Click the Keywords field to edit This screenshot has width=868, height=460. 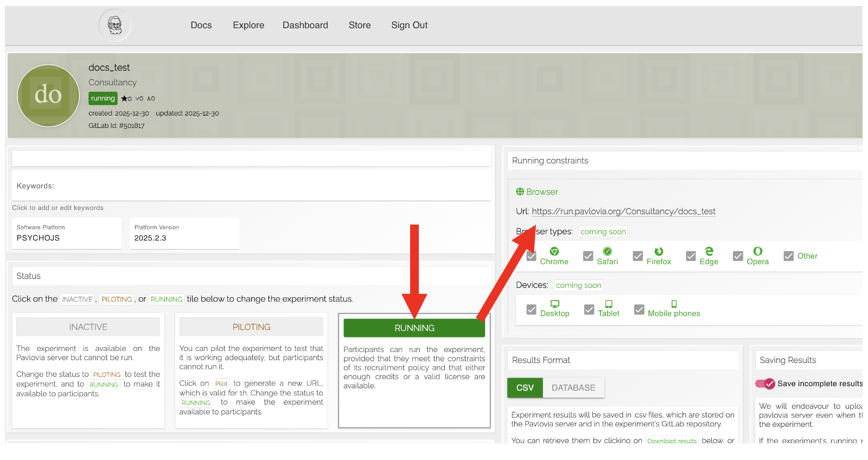coord(251,186)
